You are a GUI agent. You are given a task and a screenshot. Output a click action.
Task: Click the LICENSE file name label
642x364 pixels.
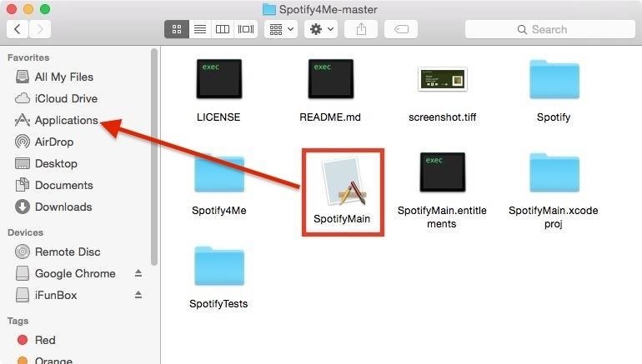218,117
